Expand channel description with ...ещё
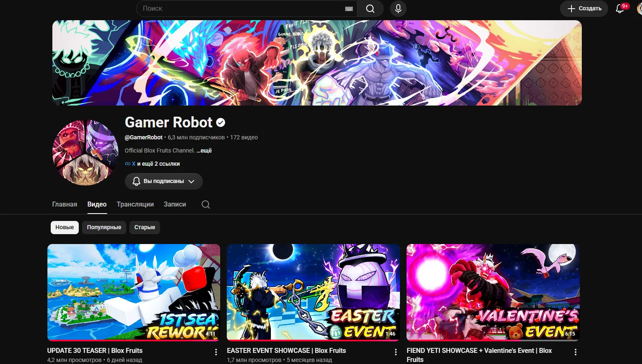Image resolution: width=642 pixels, height=364 pixels. 204,150
